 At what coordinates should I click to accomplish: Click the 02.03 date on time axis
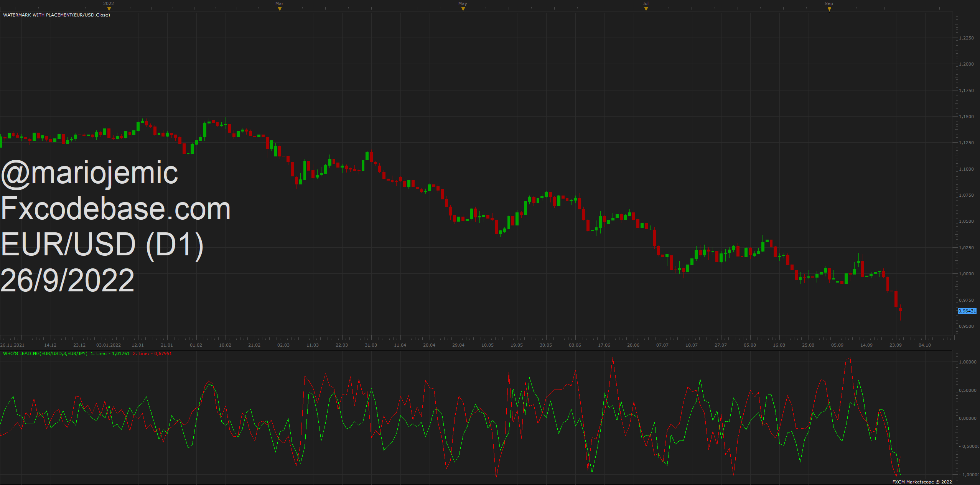(x=283, y=345)
